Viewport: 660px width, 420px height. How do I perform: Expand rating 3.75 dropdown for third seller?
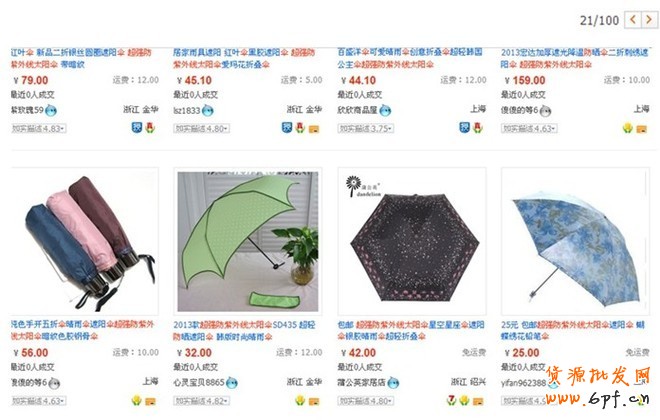(366, 128)
